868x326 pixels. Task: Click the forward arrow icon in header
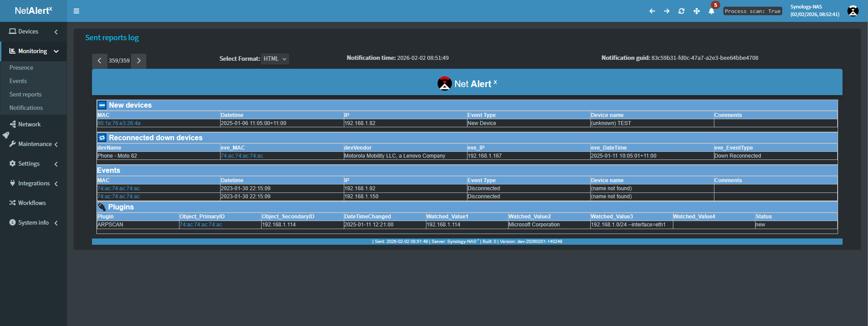click(667, 11)
